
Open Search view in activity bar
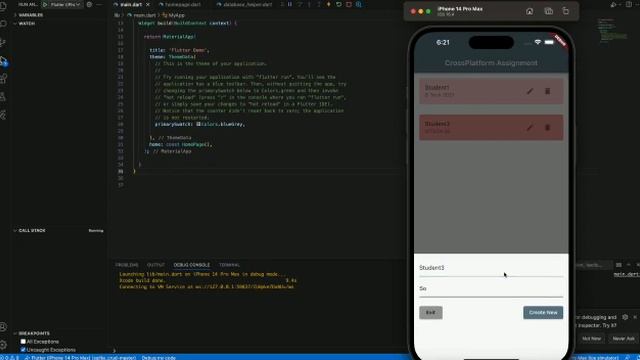[4, 24]
